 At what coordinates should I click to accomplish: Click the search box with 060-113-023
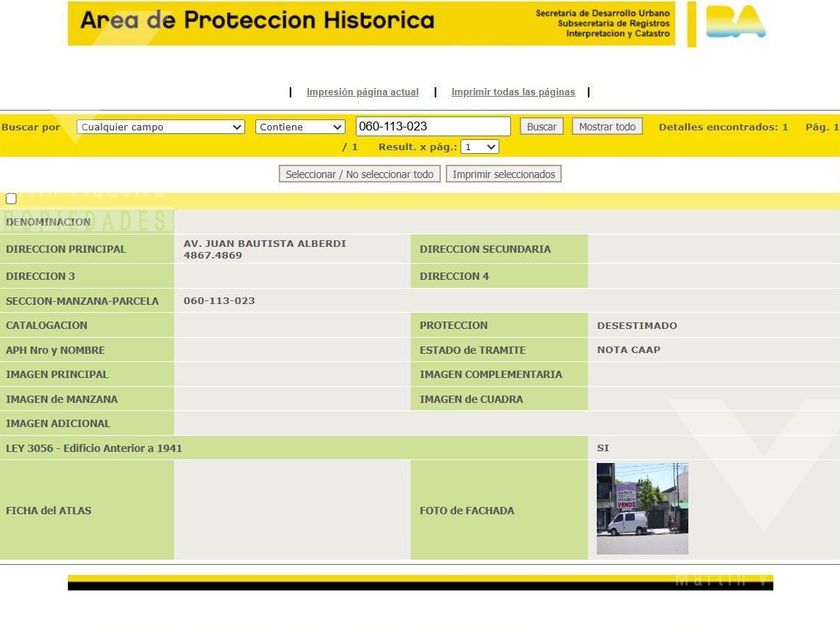point(433,126)
